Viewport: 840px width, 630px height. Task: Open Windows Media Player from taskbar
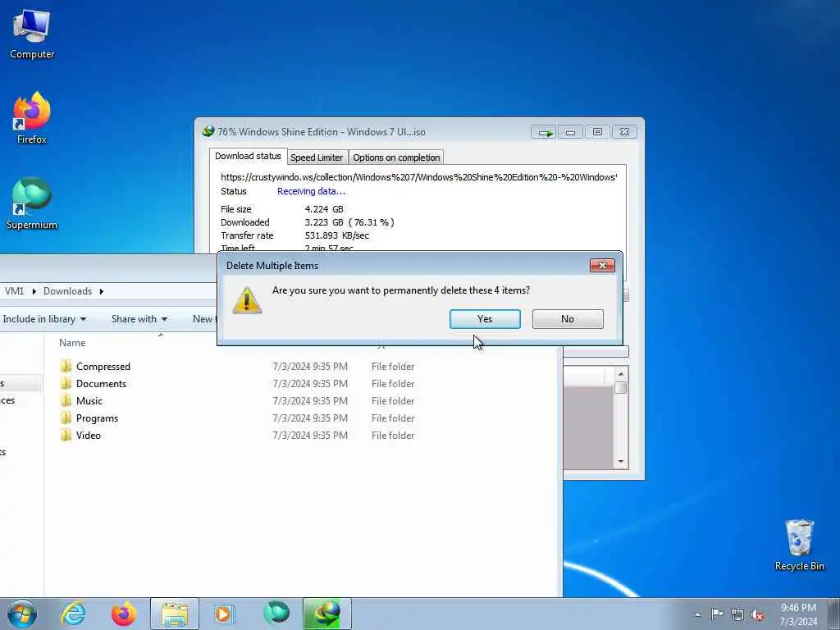click(223, 614)
